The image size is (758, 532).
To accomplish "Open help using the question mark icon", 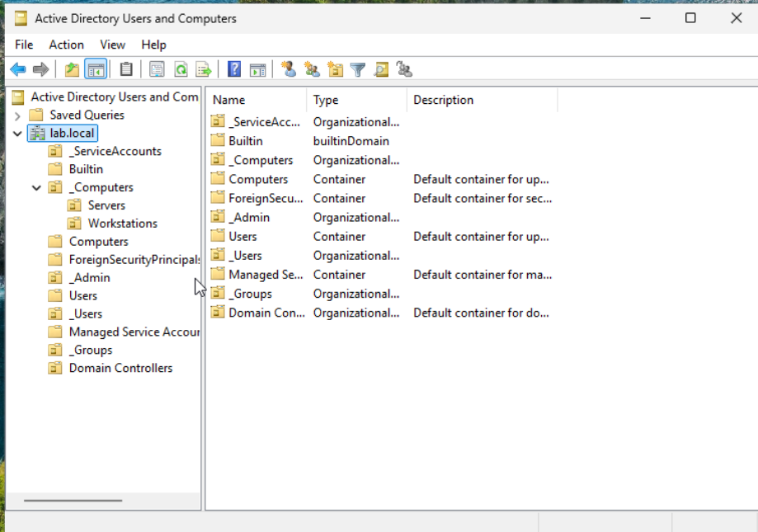I will 233,68.
